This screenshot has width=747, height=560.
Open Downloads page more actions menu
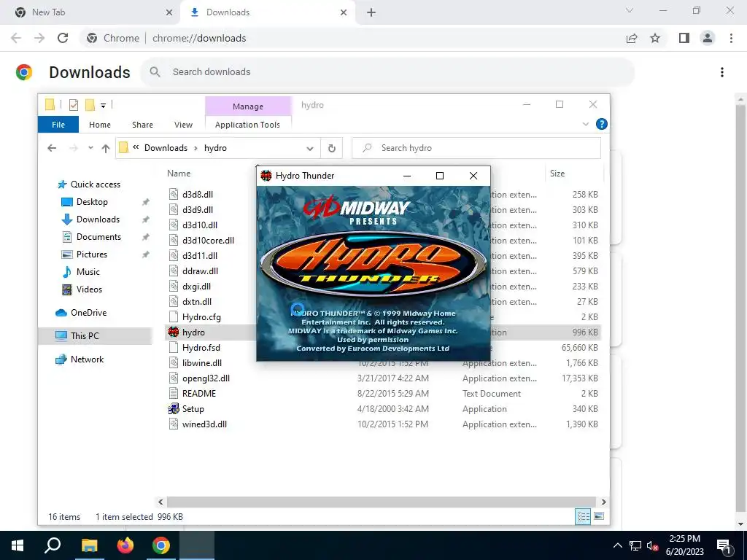722,72
